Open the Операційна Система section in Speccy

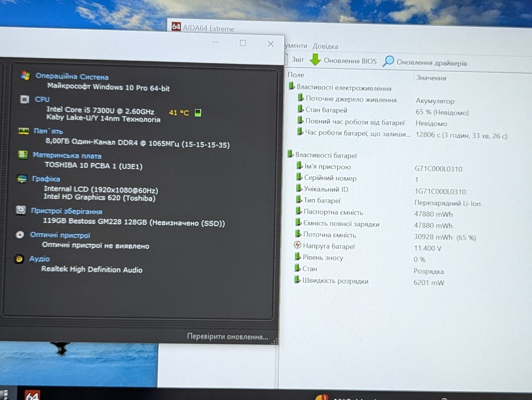(72, 76)
